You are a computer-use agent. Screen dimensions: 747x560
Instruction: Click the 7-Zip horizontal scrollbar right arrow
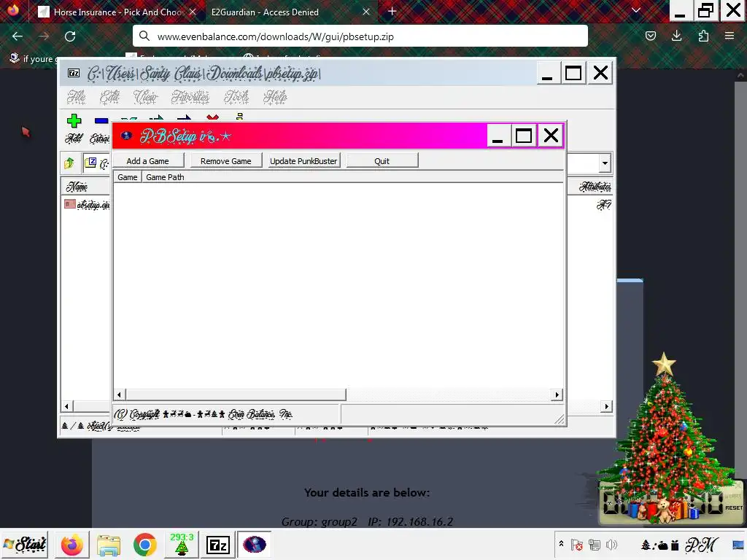click(606, 406)
